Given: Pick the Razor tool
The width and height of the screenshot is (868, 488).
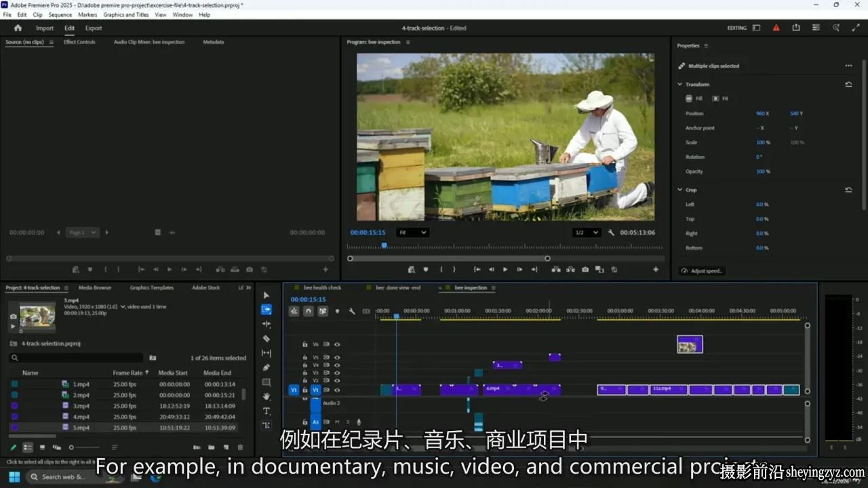Looking at the screenshot, I should (x=266, y=338).
